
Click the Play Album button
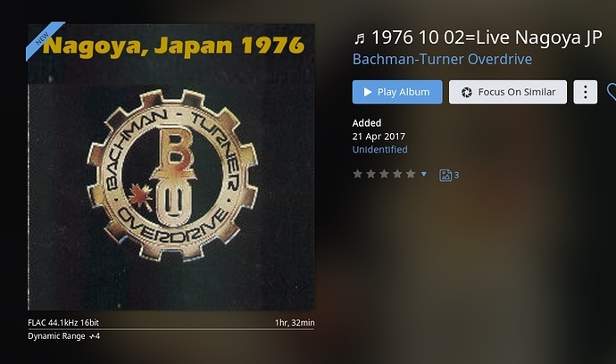(397, 92)
